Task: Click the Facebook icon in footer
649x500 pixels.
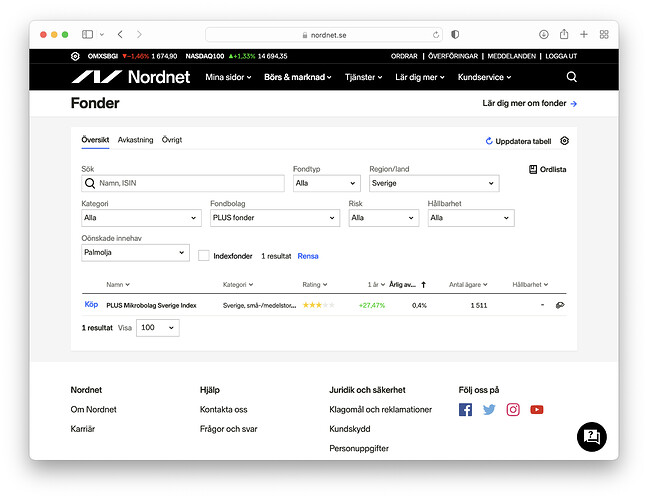Action: coord(465,409)
